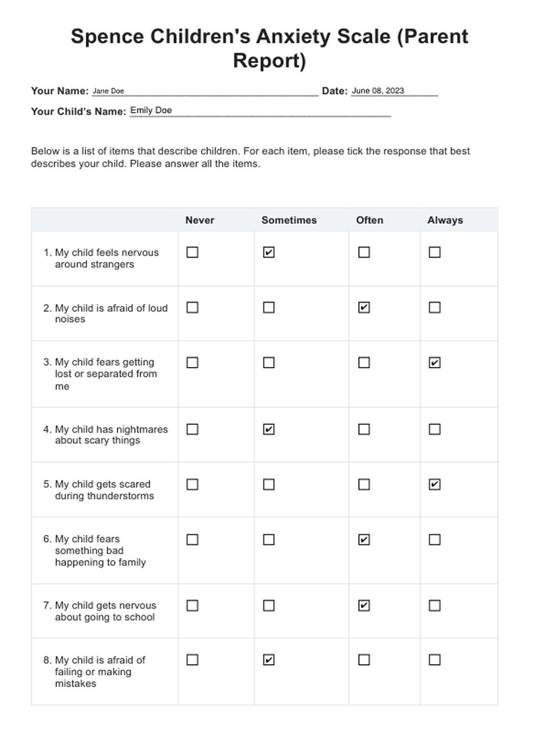
Task: Tick Sometimes for scared during thunderstorms
Action: 269,485
